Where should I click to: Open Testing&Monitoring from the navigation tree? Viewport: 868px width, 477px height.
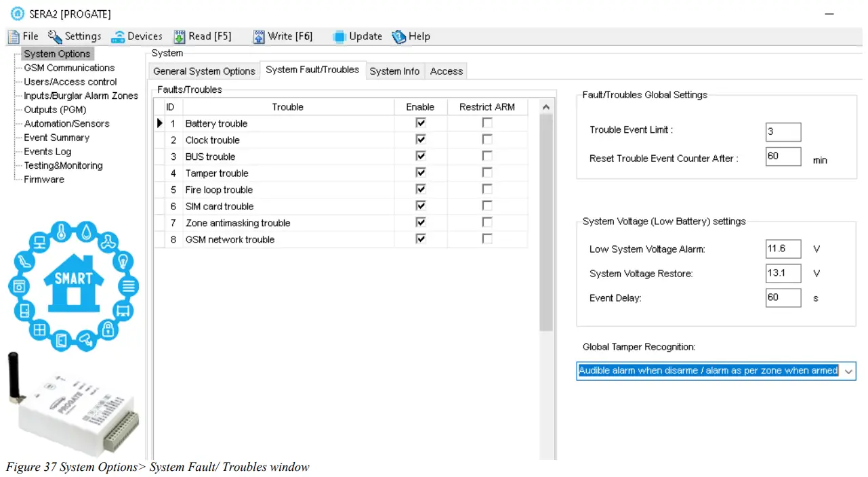tap(64, 165)
